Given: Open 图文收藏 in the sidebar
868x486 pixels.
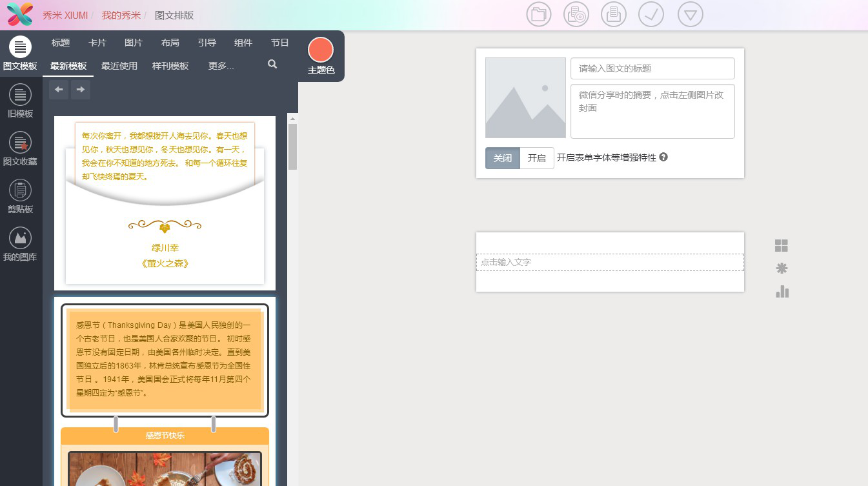Looking at the screenshot, I should (x=20, y=149).
